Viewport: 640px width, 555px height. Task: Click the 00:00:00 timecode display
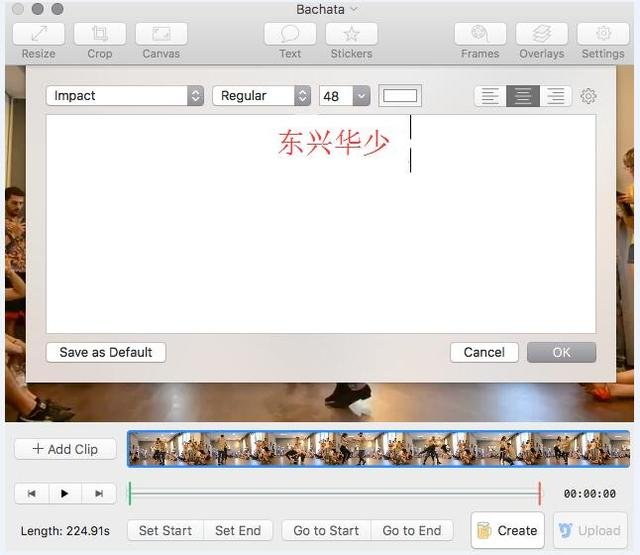[x=589, y=493]
